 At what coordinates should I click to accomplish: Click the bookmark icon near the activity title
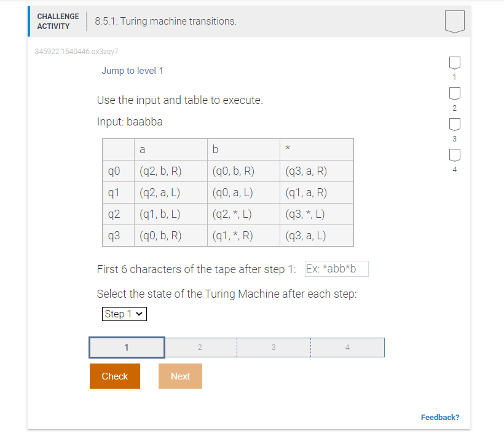pos(454,20)
